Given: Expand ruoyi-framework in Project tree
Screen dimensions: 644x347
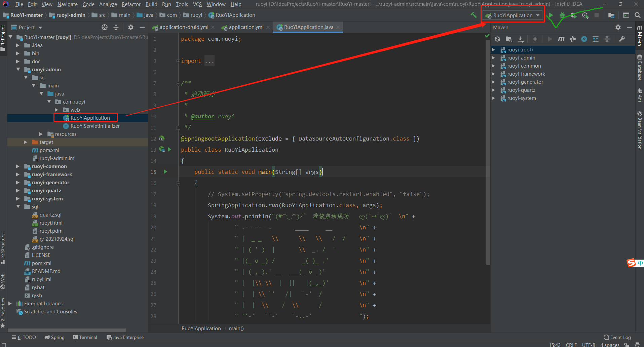Looking at the screenshot, I should [x=18, y=175].
